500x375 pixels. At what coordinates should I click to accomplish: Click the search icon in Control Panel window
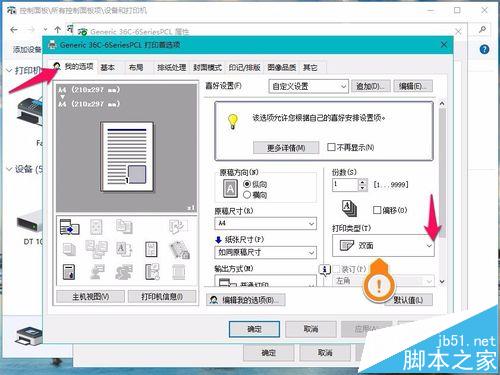pyautogui.click(x=482, y=30)
